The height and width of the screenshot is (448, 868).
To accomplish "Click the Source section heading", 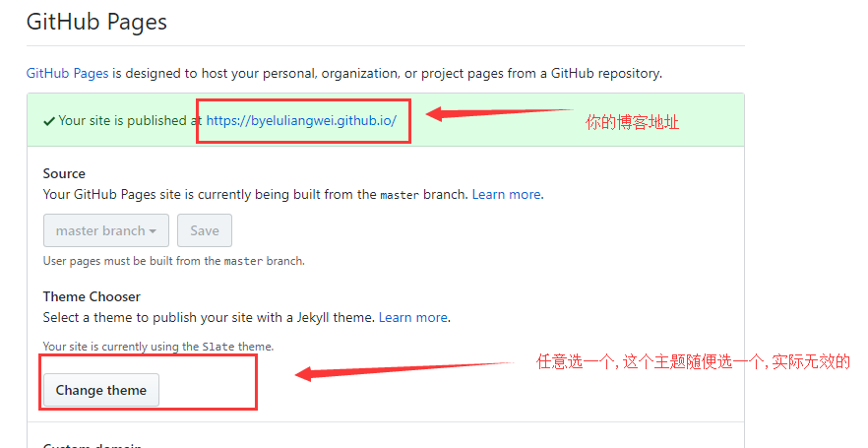I will point(64,173).
